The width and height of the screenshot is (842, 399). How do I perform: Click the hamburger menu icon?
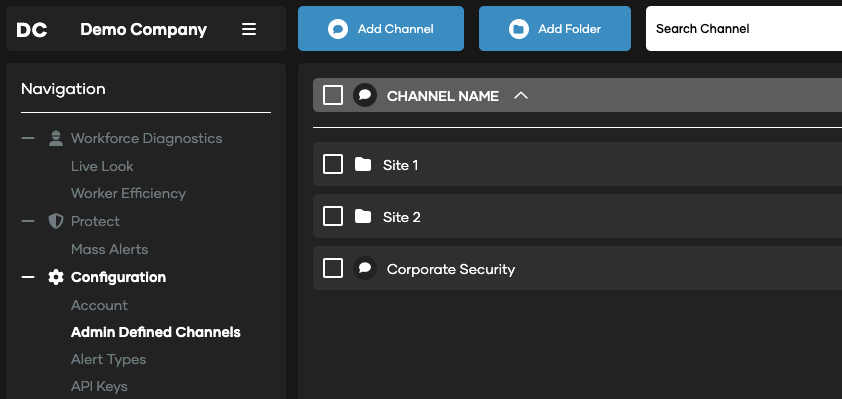(249, 29)
